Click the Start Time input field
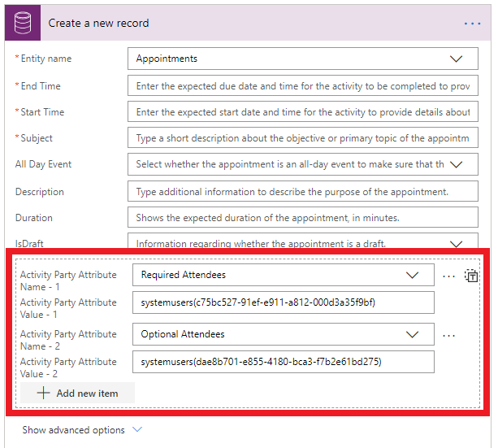 302,112
